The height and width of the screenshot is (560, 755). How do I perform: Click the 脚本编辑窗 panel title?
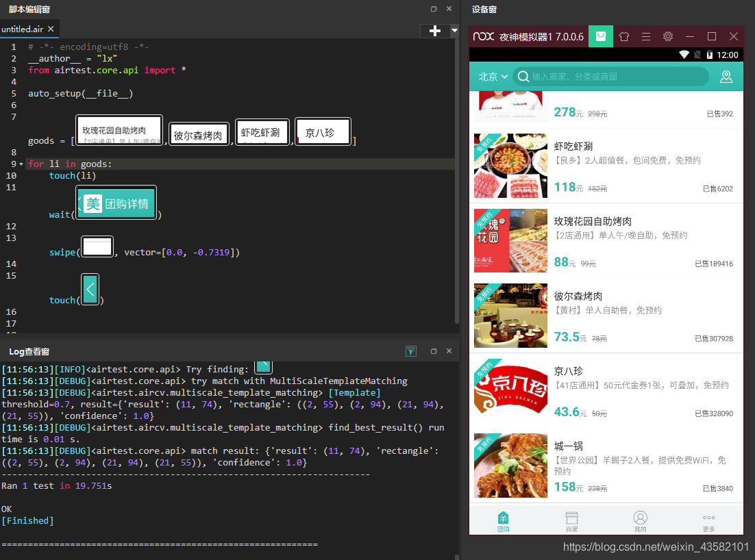tap(29, 9)
